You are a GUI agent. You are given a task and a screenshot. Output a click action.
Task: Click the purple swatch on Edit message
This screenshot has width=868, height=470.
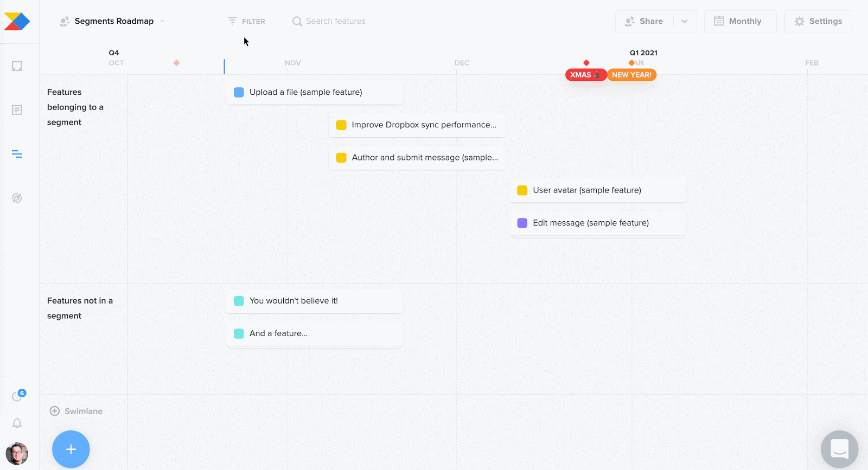coord(522,223)
